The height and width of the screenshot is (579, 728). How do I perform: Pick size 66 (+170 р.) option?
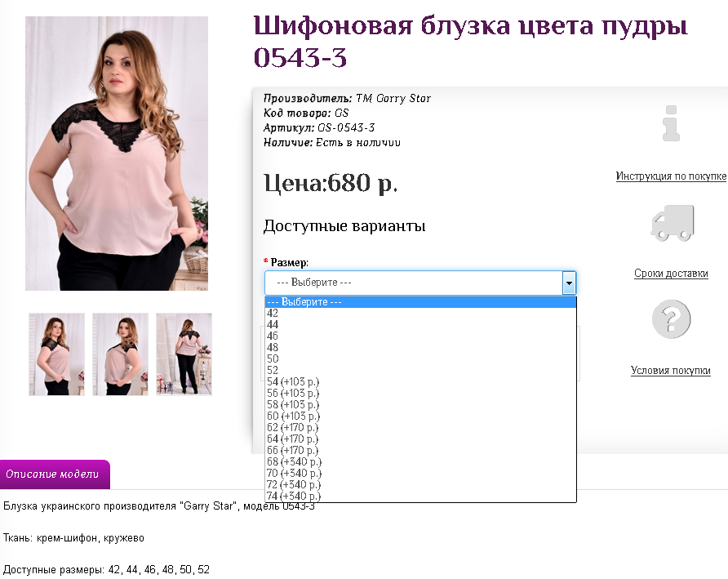click(420, 450)
